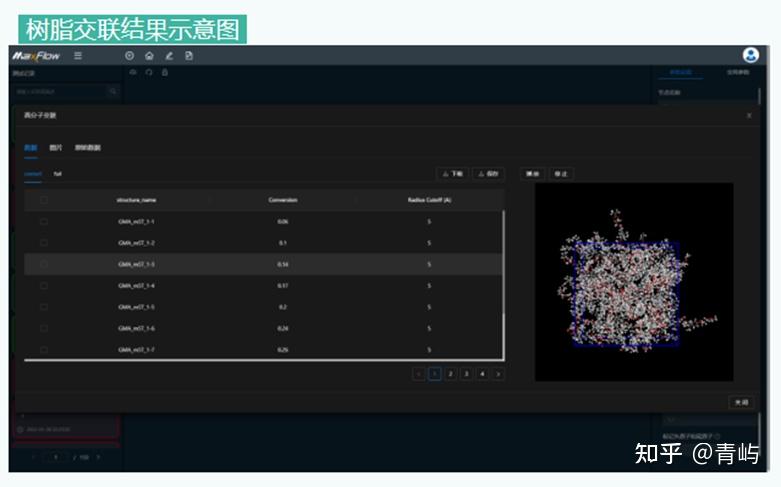Tick checkbox of row with Conversion 0.26
The width and height of the screenshot is (781, 487).
pos(44,350)
